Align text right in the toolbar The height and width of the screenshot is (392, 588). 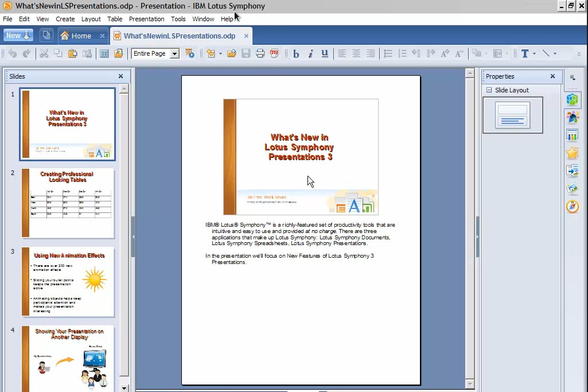[x=371, y=53]
